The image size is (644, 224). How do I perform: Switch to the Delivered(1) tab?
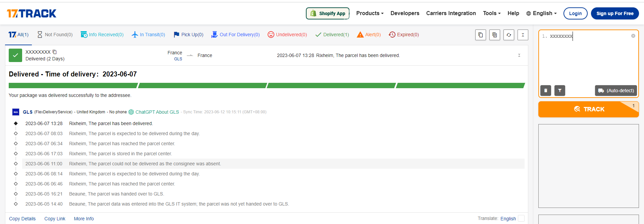pos(332,35)
